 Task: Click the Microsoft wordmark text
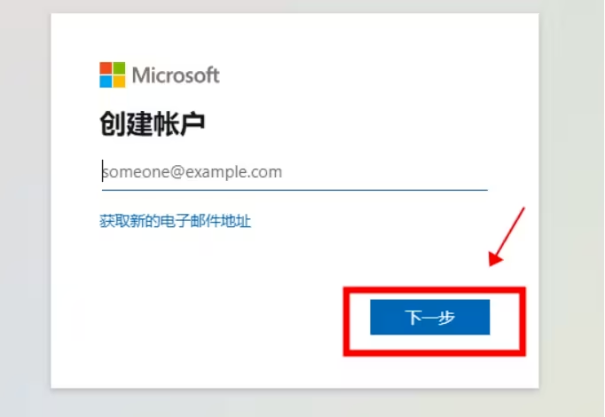pos(176,75)
